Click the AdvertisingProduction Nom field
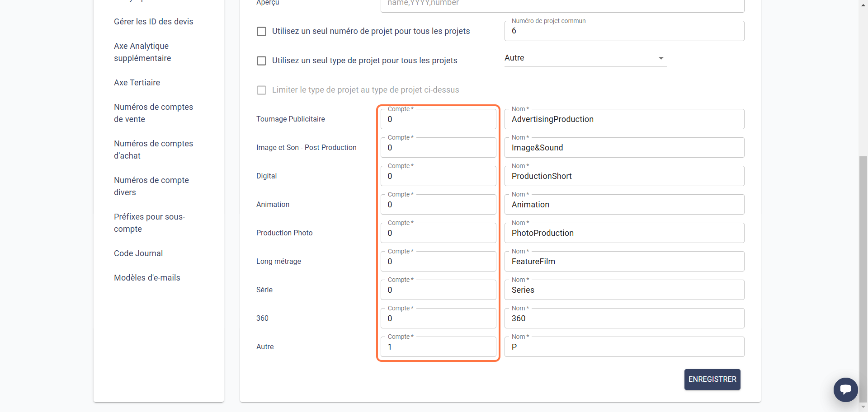The image size is (868, 412). [x=624, y=119]
